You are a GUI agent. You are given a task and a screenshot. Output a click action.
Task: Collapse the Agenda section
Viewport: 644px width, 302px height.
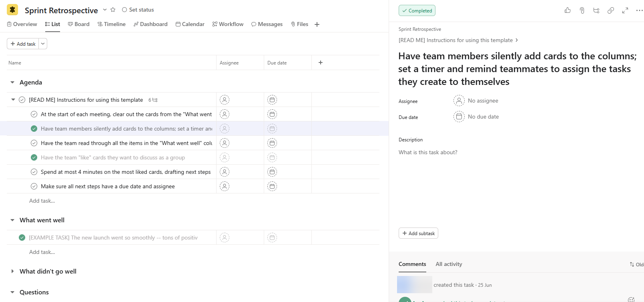12,83
